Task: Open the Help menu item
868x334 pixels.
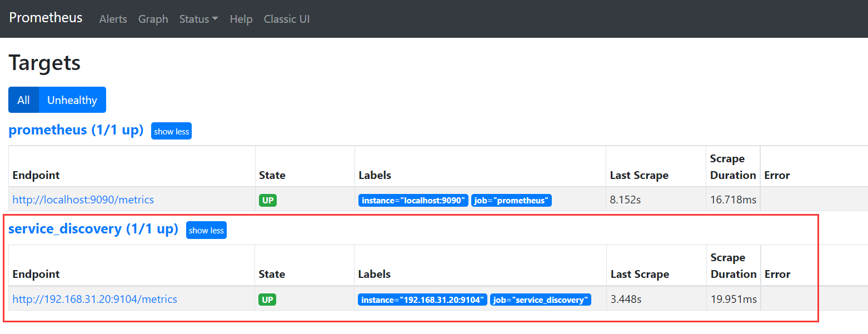Action: (241, 19)
